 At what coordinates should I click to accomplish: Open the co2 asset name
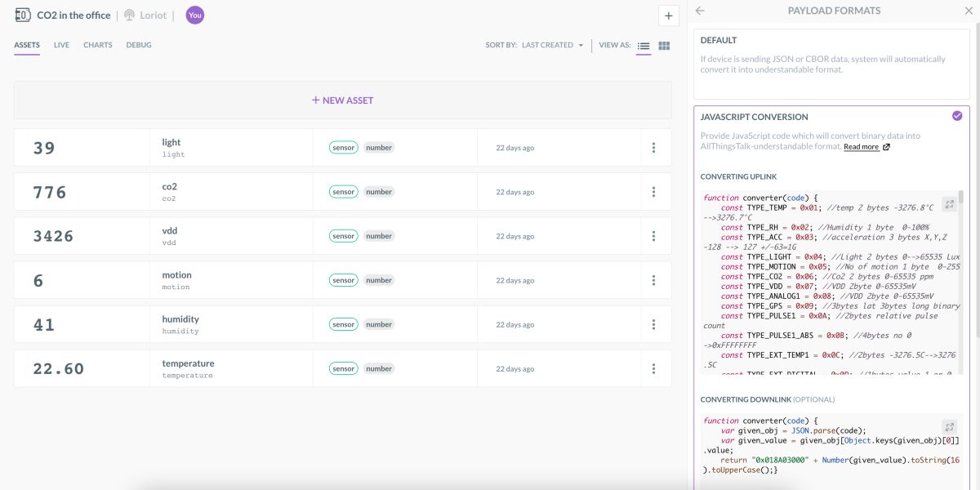[169, 186]
